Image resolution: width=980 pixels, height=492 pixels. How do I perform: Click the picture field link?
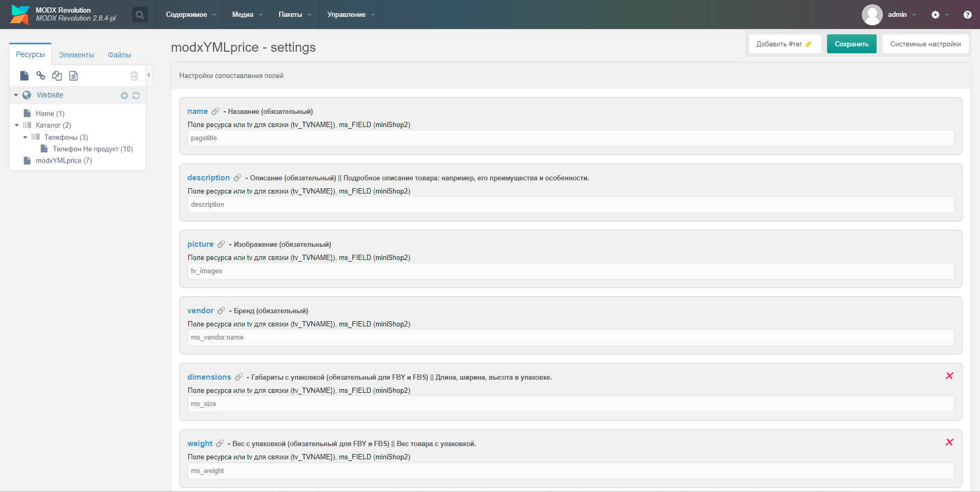pos(200,244)
